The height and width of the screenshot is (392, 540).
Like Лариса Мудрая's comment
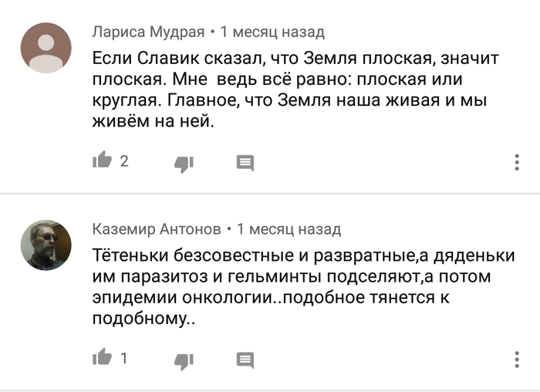coord(102,161)
